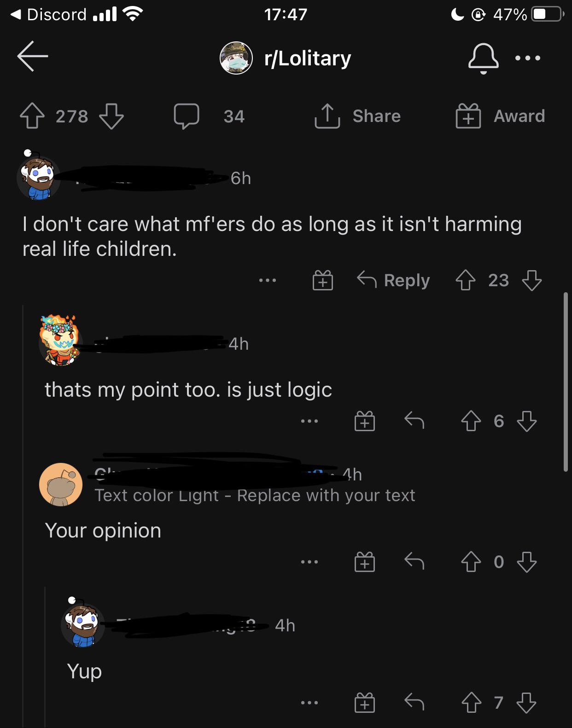
Task: Upvote the 'Your opinion' comment
Action: coord(471,562)
